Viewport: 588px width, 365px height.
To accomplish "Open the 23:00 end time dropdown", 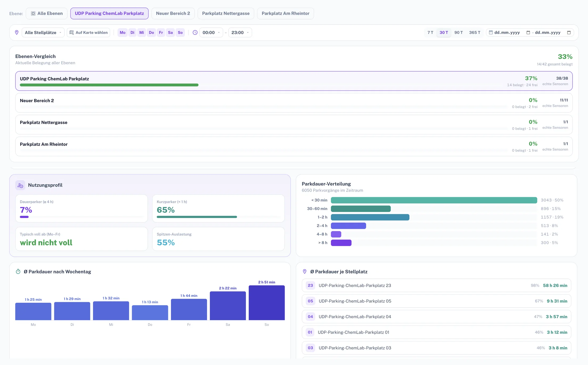I will (240, 32).
